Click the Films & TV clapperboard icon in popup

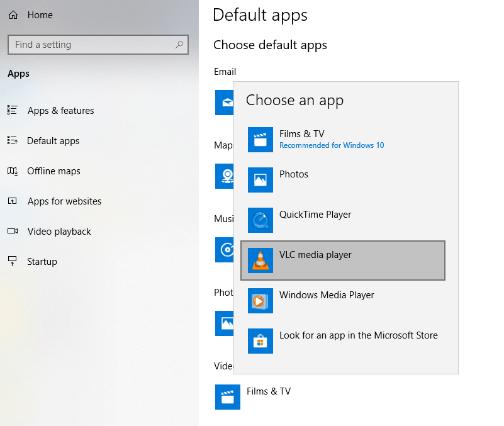pyautogui.click(x=260, y=140)
